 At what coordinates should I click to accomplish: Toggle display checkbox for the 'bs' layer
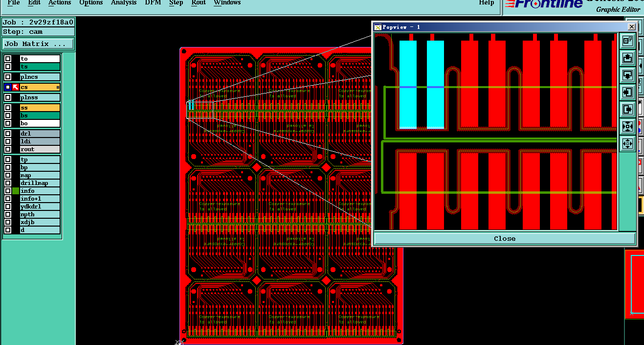click(x=8, y=115)
